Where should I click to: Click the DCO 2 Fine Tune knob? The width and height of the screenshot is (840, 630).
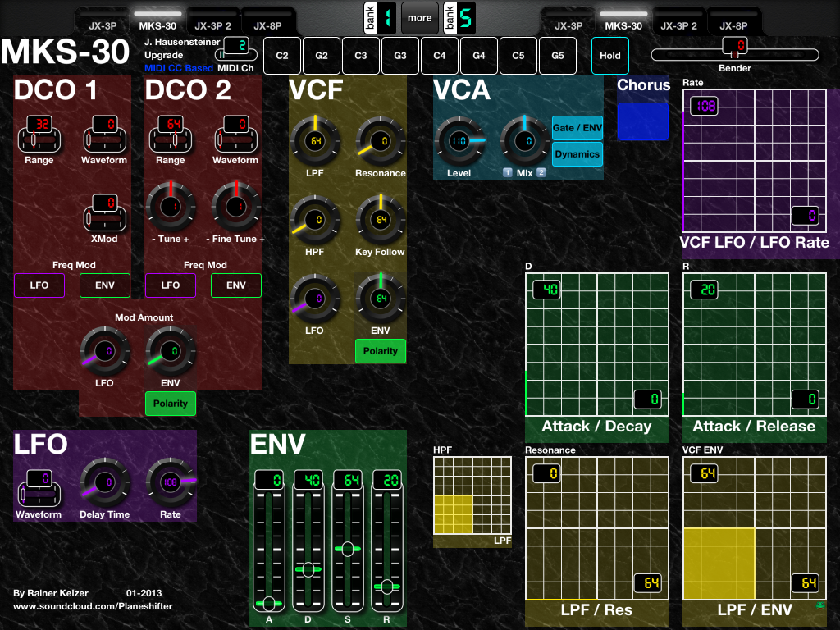(x=236, y=207)
